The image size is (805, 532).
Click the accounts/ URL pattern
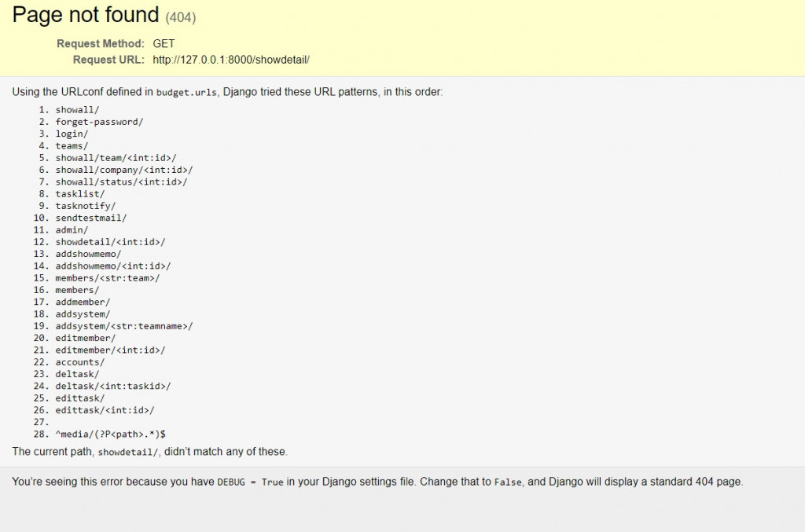(x=79, y=362)
